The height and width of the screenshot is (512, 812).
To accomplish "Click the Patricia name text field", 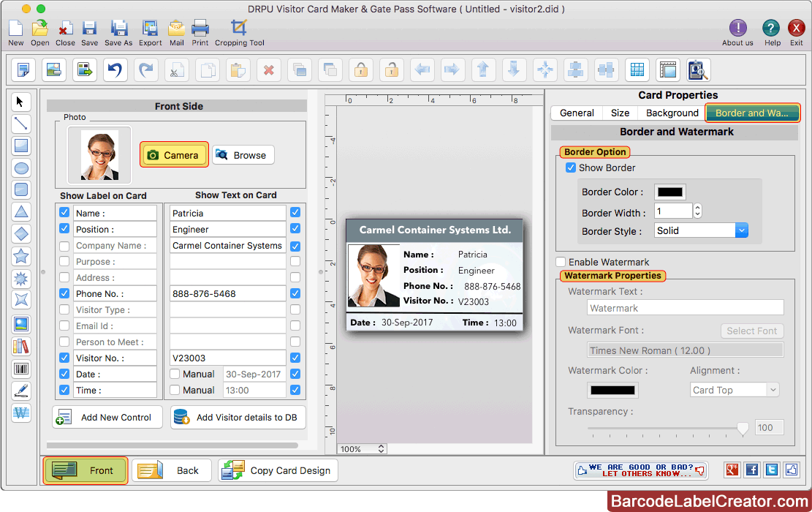I will pos(228,213).
